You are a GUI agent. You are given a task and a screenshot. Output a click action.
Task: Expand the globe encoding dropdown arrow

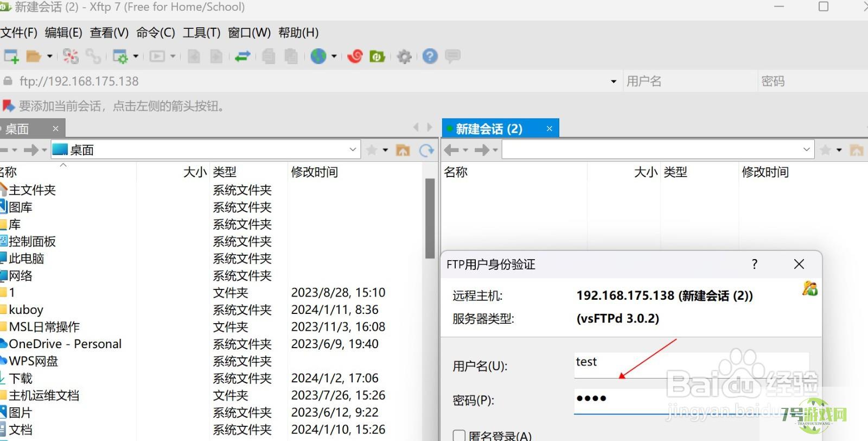(x=334, y=56)
